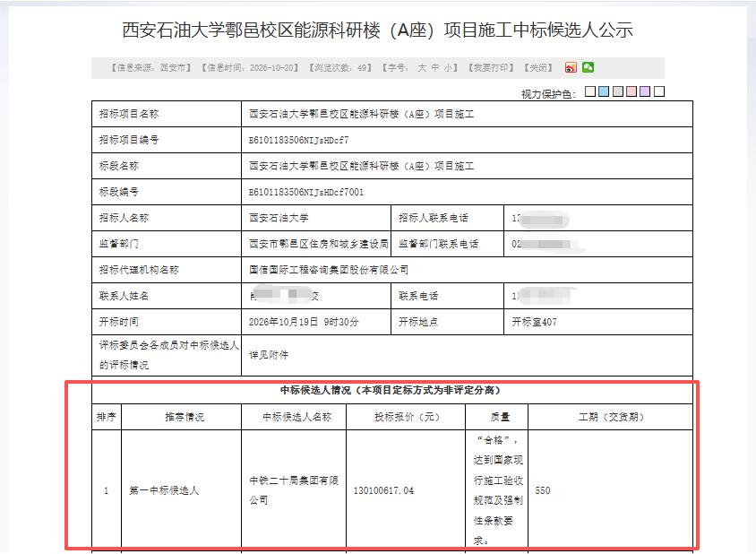Select section number B6101183506NIJsHDcf7001

point(306,193)
